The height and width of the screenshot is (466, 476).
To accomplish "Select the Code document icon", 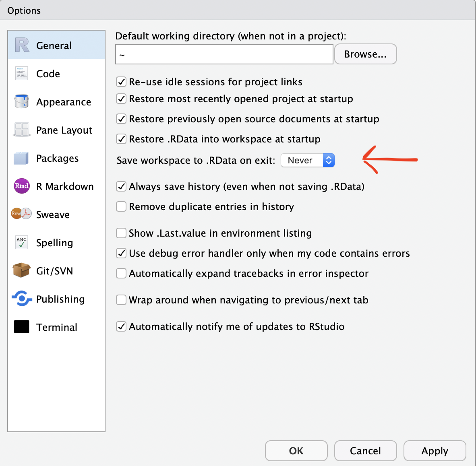I will (21, 74).
